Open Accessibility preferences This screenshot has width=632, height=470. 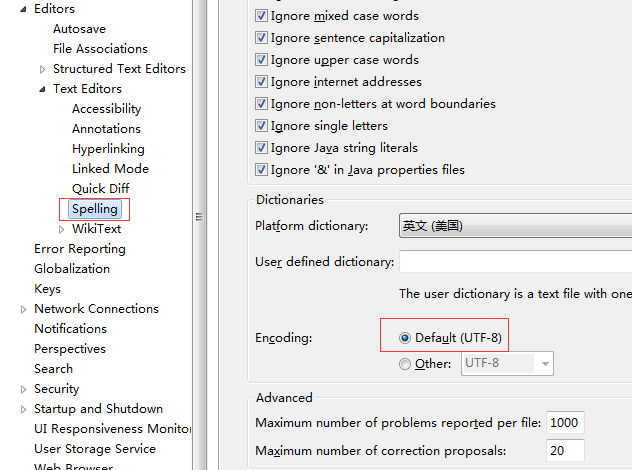[x=107, y=109]
